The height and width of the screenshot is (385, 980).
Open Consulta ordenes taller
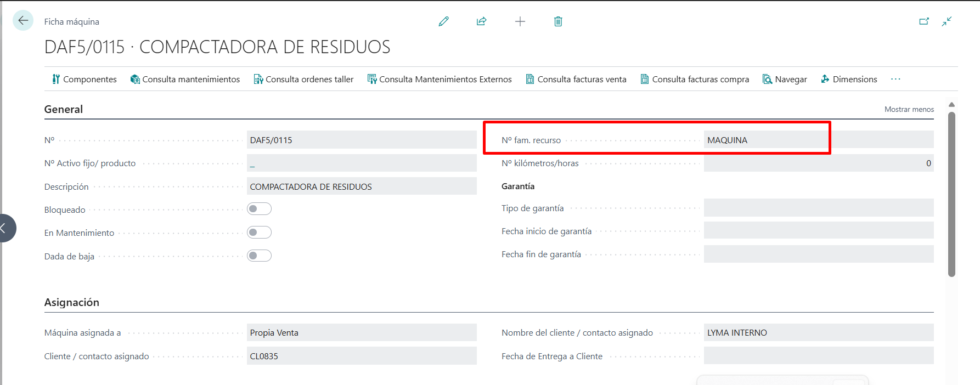303,79
